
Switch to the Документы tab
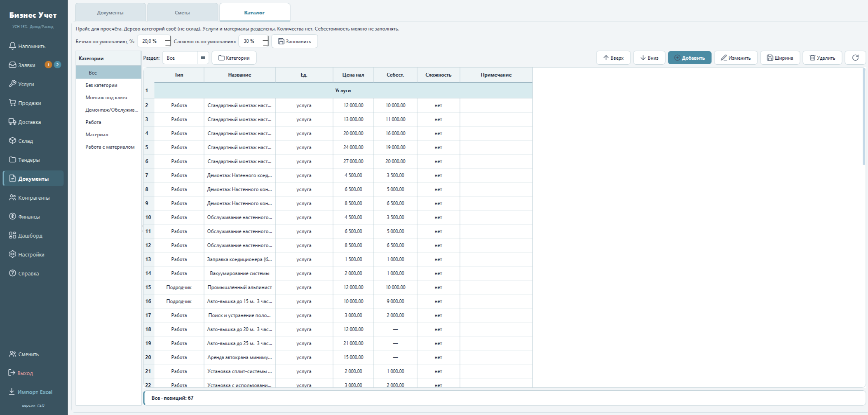click(110, 12)
